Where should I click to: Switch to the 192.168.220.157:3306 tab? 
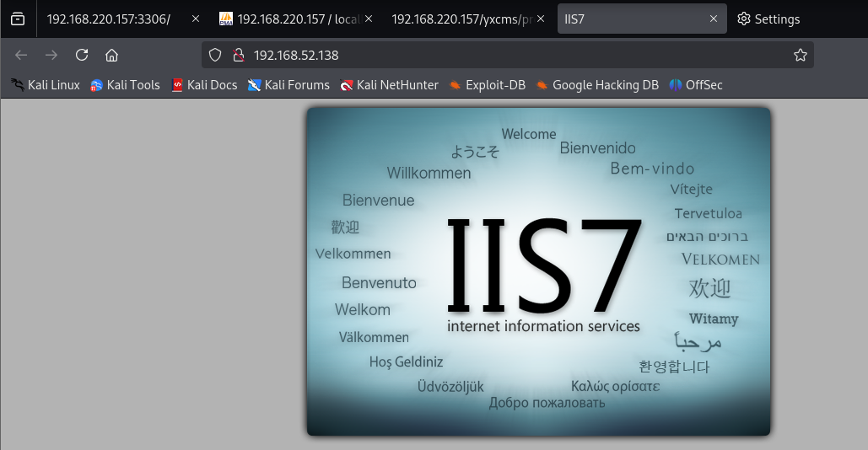[109, 19]
